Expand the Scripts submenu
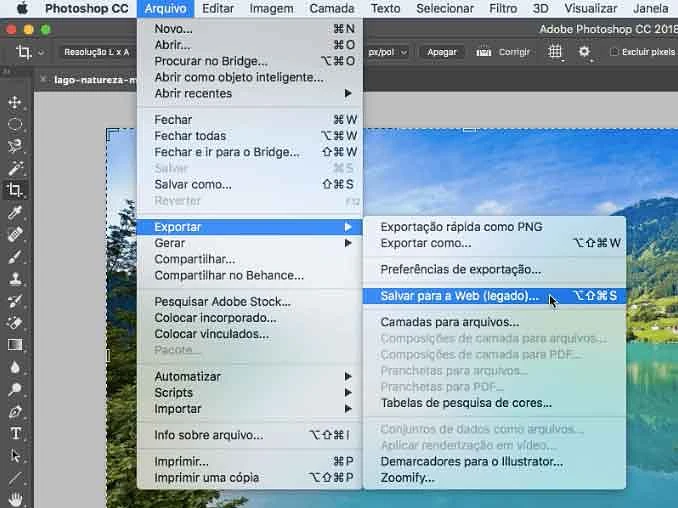The height and width of the screenshot is (508, 678). coord(250,393)
